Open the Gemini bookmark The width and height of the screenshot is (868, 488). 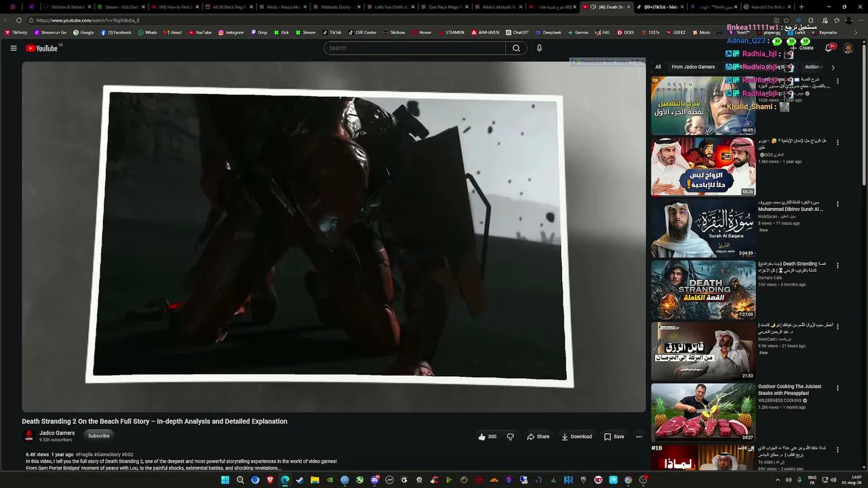pos(578,33)
